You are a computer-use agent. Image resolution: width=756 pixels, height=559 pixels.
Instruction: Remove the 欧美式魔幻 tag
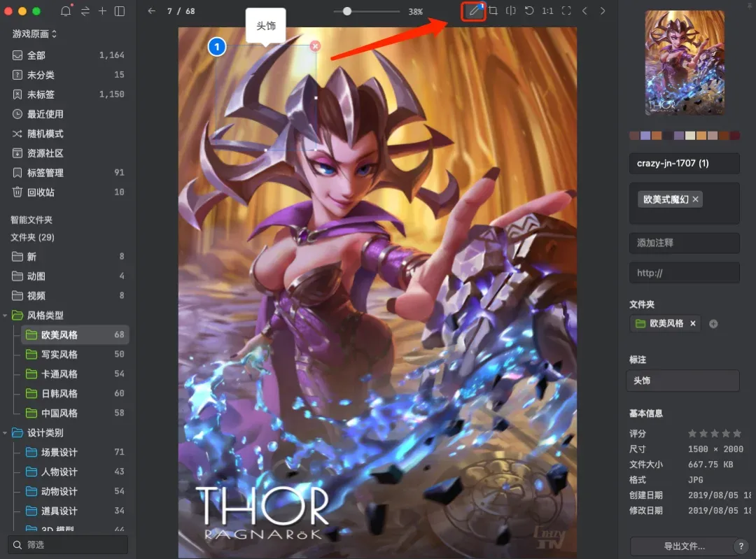coord(695,199)
